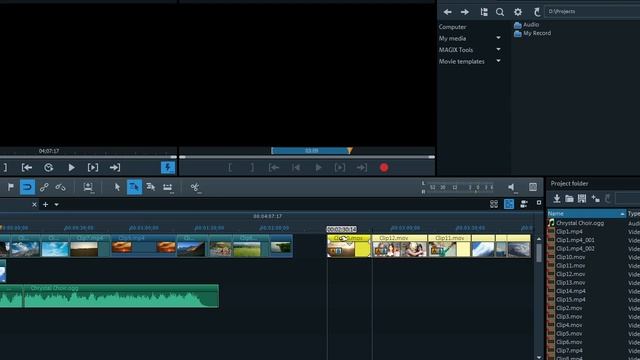Toggle the lightning preview rendering button
This screenshot has width=640, height=360.
[168, 167]
